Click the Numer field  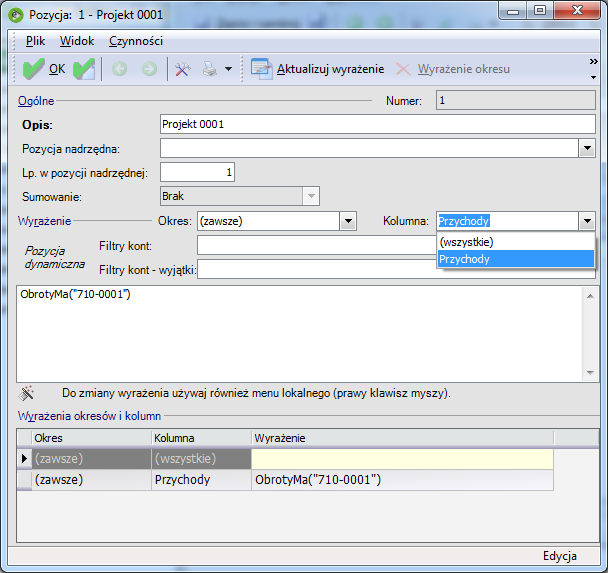(516, 100)
